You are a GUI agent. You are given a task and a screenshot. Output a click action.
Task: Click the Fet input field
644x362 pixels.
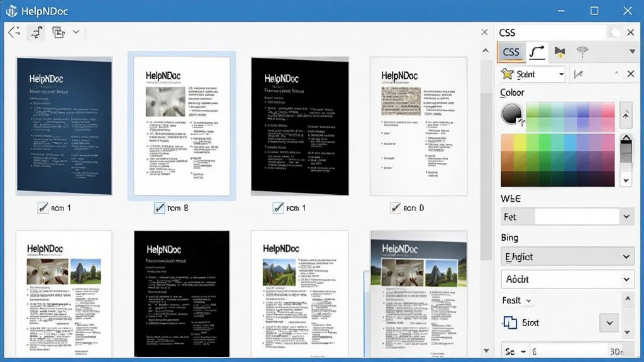[577, 217]
